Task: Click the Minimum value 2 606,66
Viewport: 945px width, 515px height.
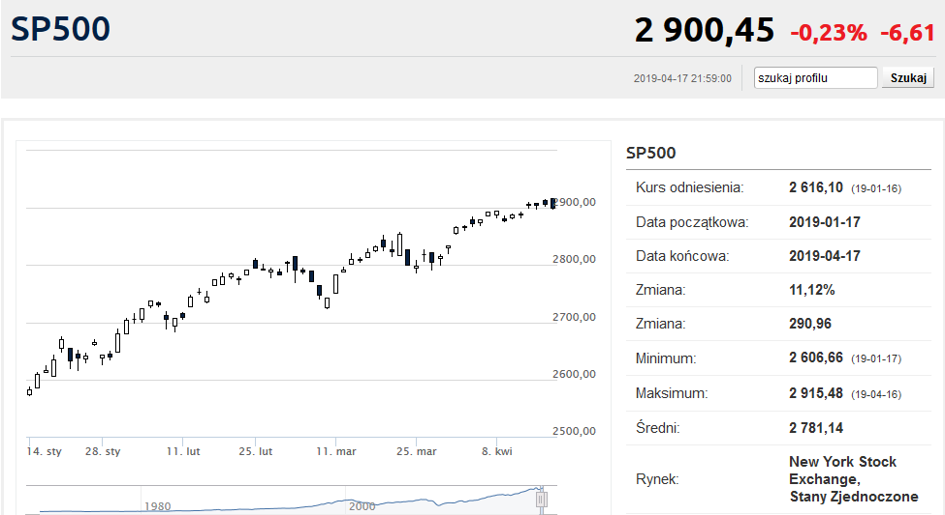Action: click(x=816, y=358)
